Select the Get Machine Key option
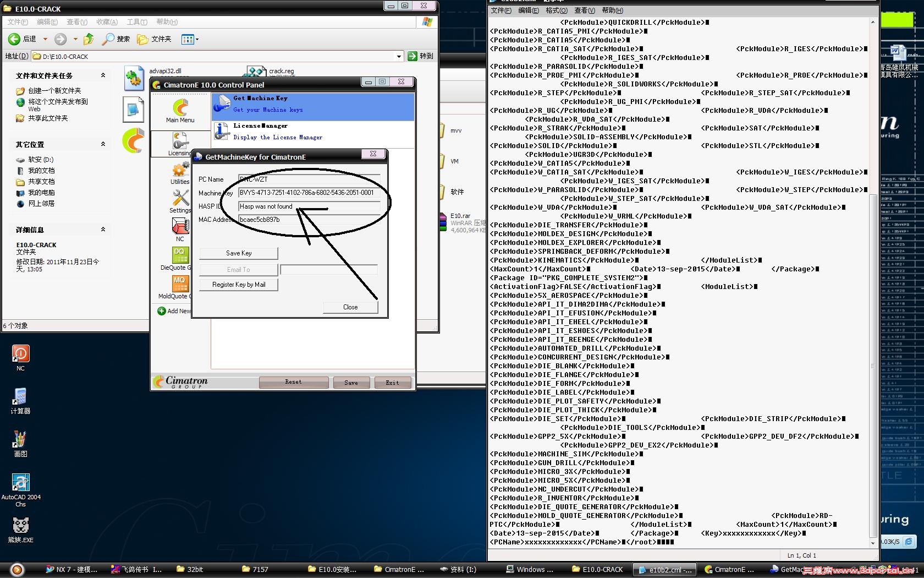Viewport: 924px width, 578px height. coord(313,107)
